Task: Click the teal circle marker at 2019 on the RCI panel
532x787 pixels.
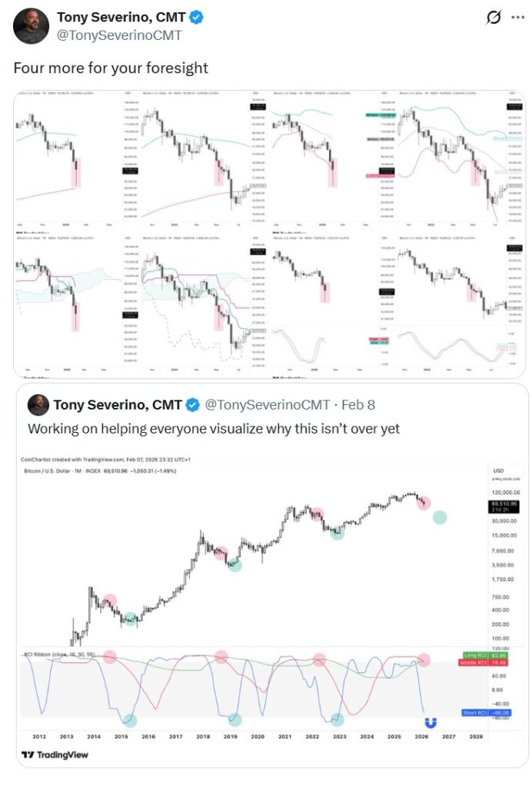Action: pyautogui.click(x=234, y=720)
